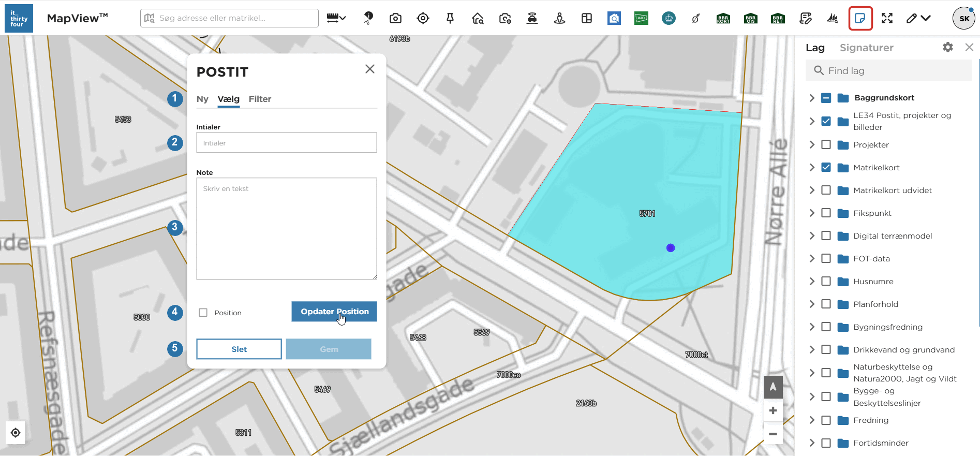Enable the Fikspunkt layer checkbox

[x=826, y=213]
